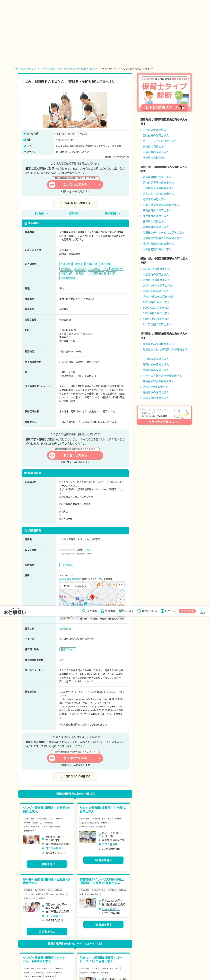210x980 pixels.
Task: Click 志免町 breadcrumb link
Action: (x=92, y=69)
